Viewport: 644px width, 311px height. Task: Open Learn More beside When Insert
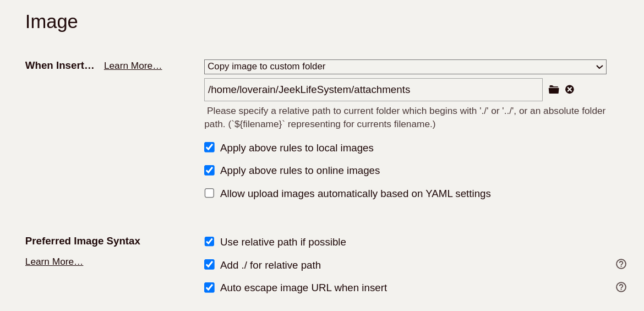(133, 66)
